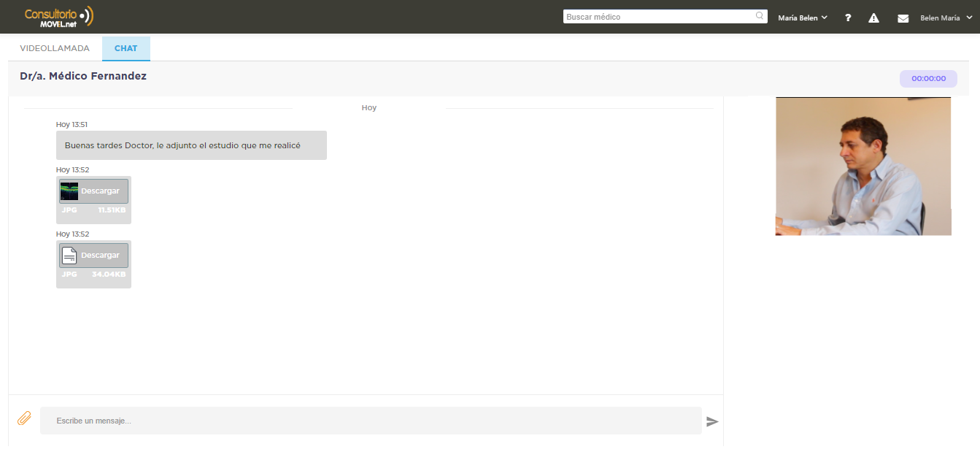Send message with the arrow icon

coord(712,421)
